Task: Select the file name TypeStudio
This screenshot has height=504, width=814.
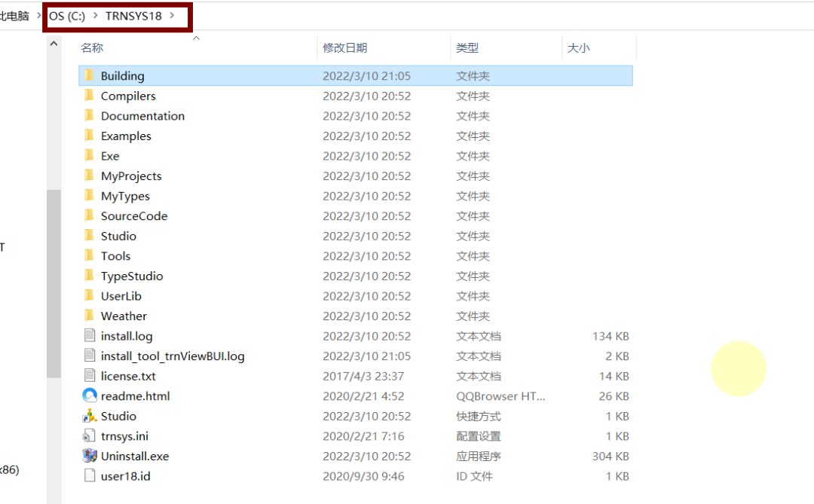Action: [x=132, y=276]
